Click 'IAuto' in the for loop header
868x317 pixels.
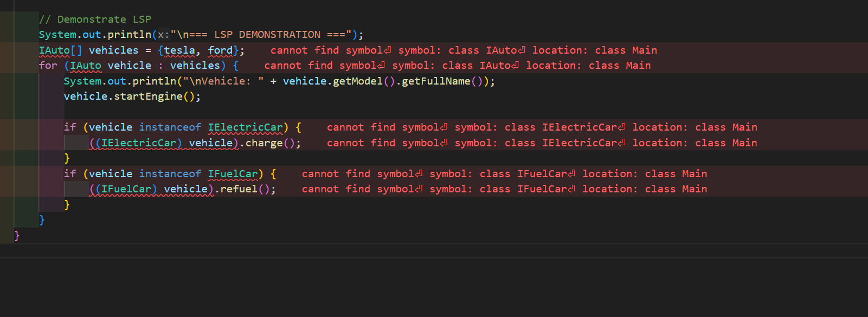coord(86,65)
